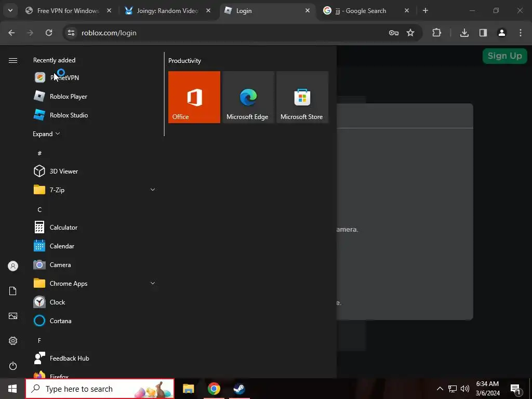The height and width of the screenshot is (399, 532).
Task: Open the Microsoft Edge tile
Action: click(x=248, y=97)
